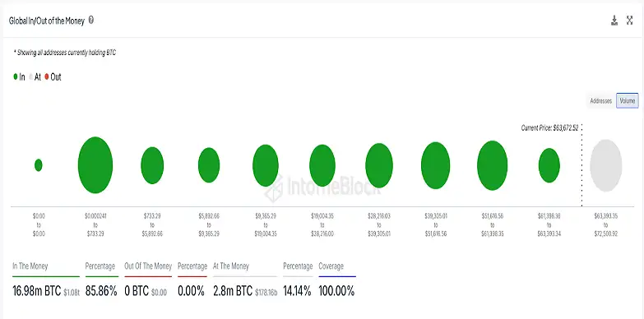Click the 100.00% coverage value

(x=336, y=292)
